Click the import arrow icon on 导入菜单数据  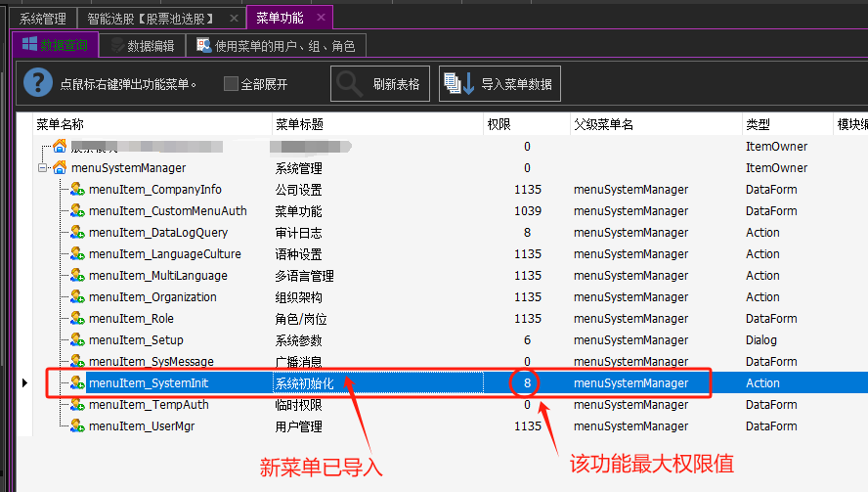458,84
